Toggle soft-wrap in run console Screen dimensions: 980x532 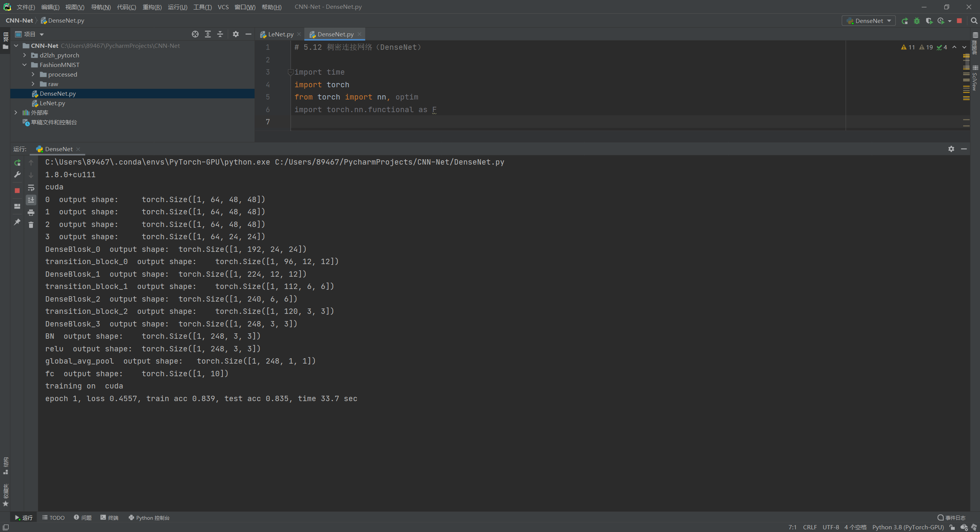pyautogui.click(x=31, y=188)
